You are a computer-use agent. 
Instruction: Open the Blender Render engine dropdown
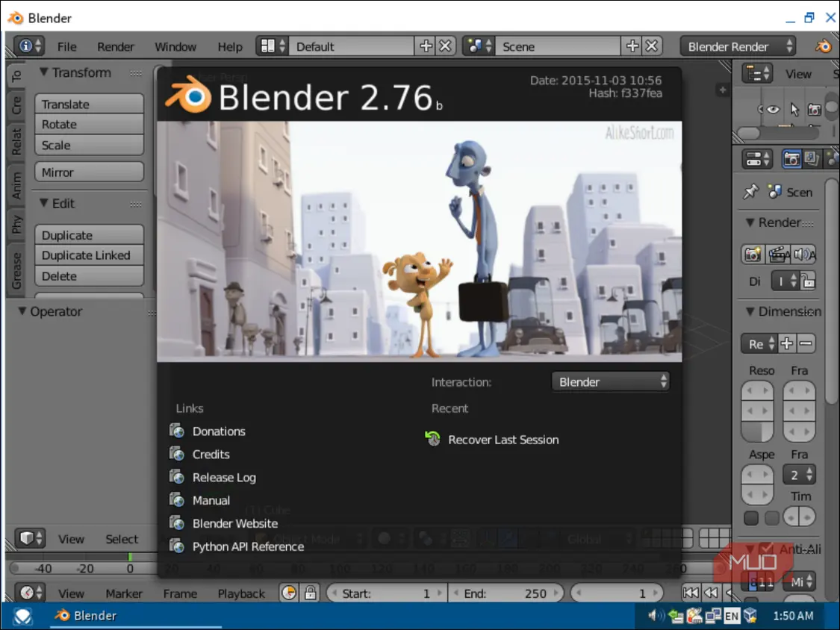pos(738,46)
